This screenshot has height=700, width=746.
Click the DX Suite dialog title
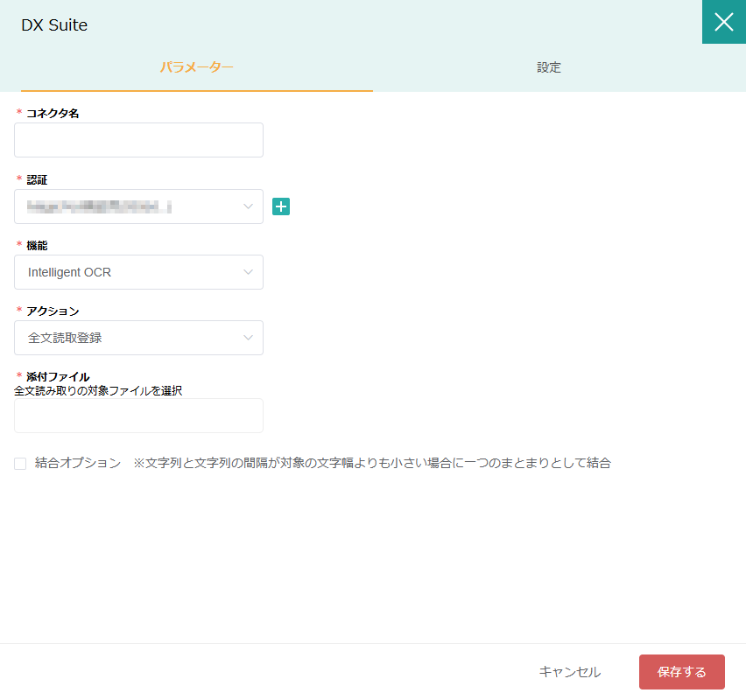54,24
